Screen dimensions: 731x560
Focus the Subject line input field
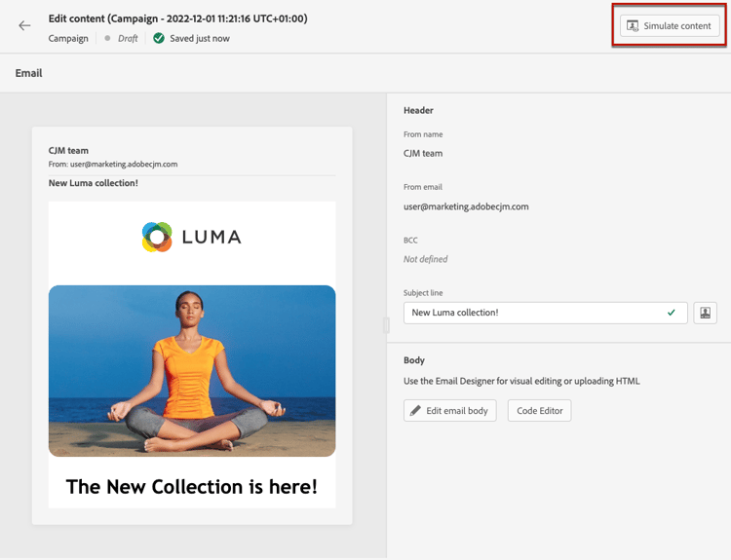tap(546, 313)
